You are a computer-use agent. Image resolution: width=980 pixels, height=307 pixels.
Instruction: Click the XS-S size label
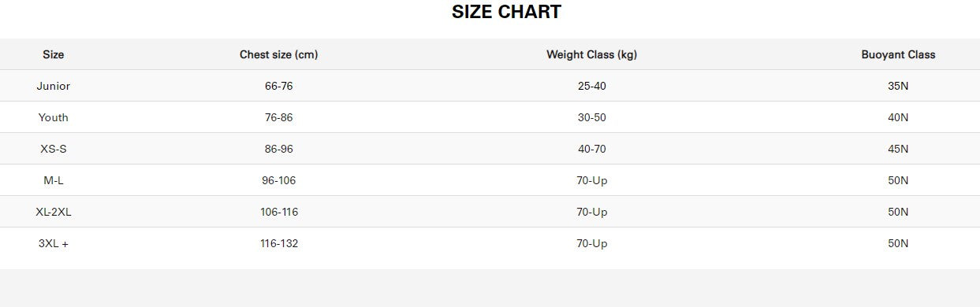click(54, 149)
